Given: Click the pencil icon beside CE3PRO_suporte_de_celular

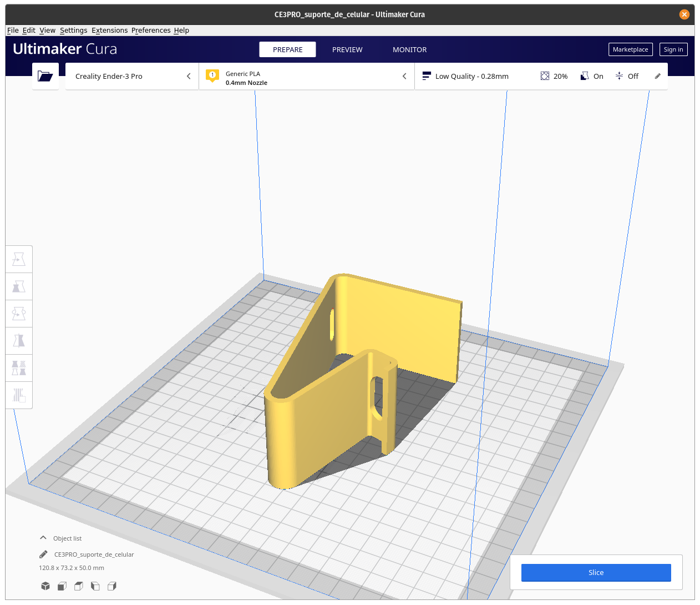Looking at the screenshot, I should [x=43, y=554].
